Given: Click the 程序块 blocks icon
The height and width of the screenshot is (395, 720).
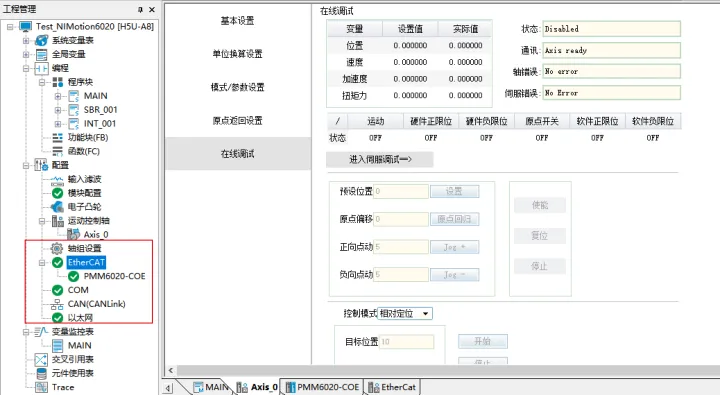Looking at the screenshot, I should click(x=57, y=82).
